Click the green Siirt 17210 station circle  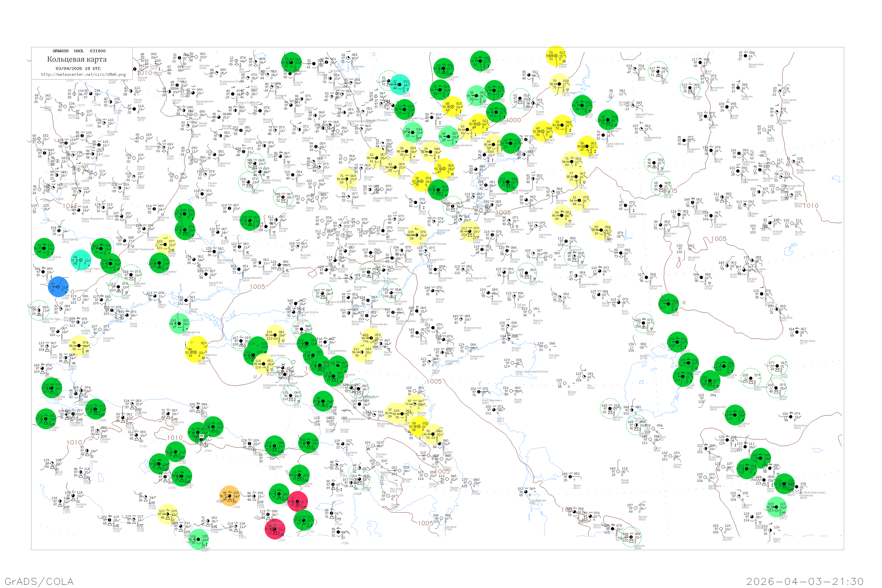tap(303, 520)
